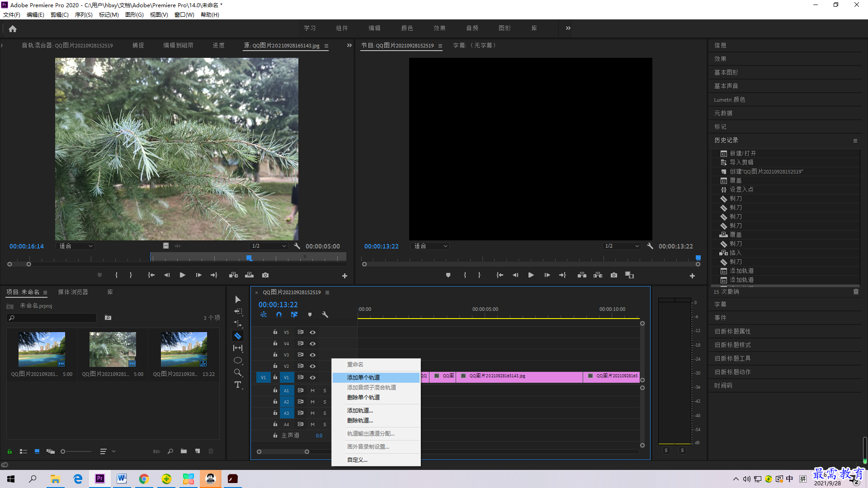Choose Add Tracks... menu entry
The image size is (868, 488).
[x=376, y=411]
